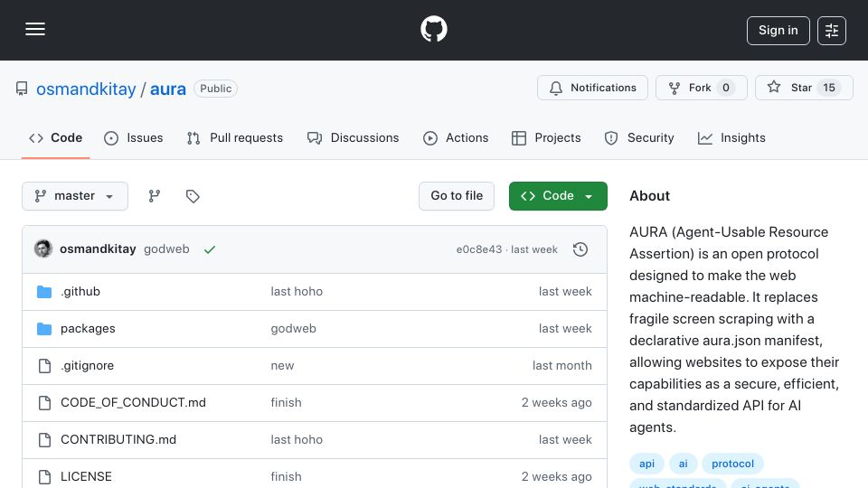Expand the master branch dropdown
The image size is (868, 488).
[75, 196]
